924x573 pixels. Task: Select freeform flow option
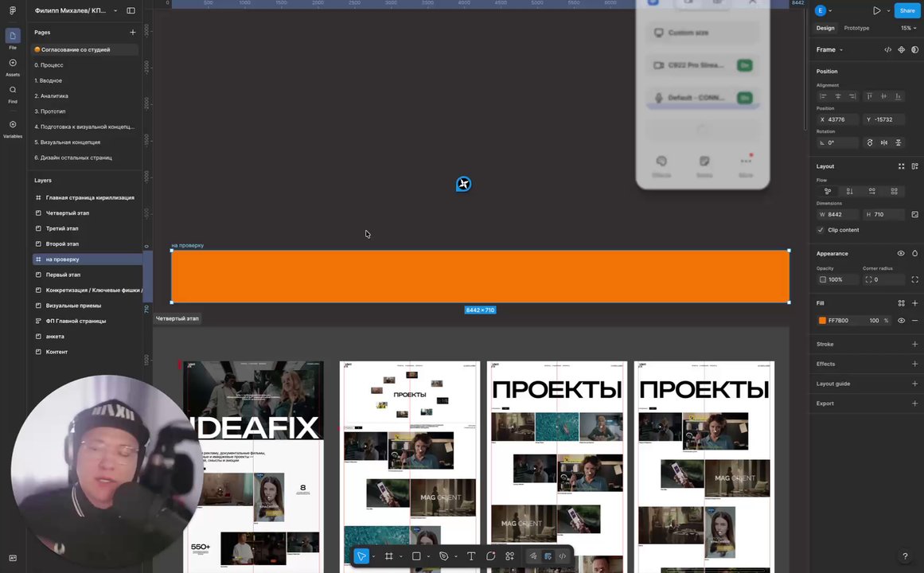tap(828, 191)
